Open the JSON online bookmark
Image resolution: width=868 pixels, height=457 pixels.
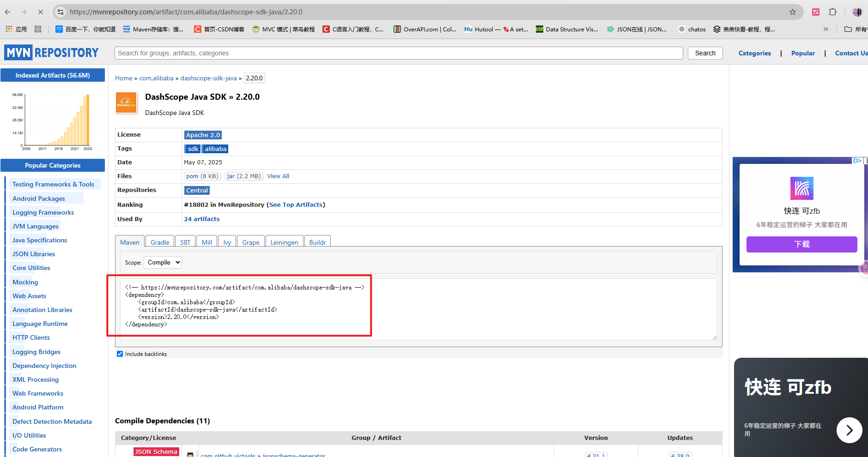[x=637, y=29]
